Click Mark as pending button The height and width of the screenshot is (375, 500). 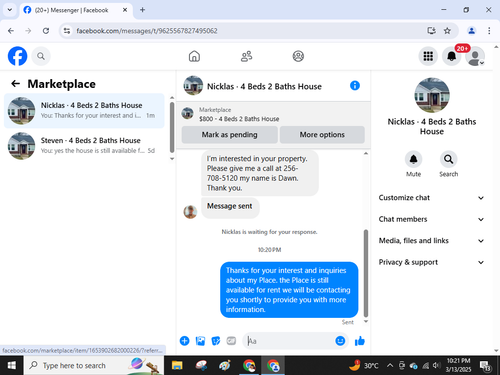click(x=229, y=135)
